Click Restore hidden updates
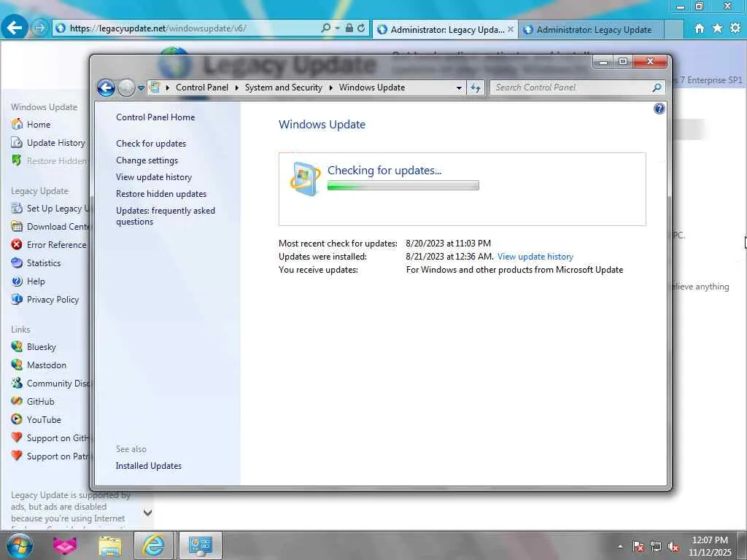 pos(161,194)
